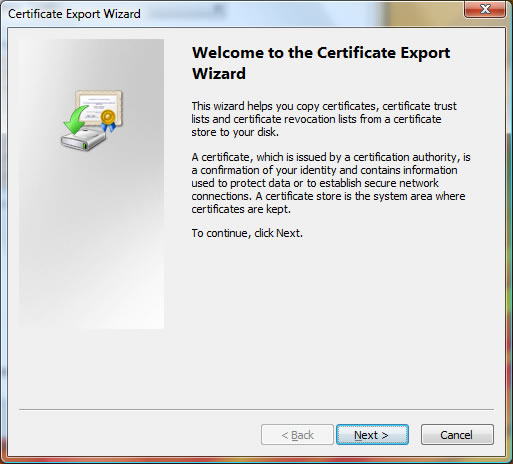Viewport: 513px width, 464px height.
Task: Click the gold seal with blue ribbon
Action: tap(109, 120)
